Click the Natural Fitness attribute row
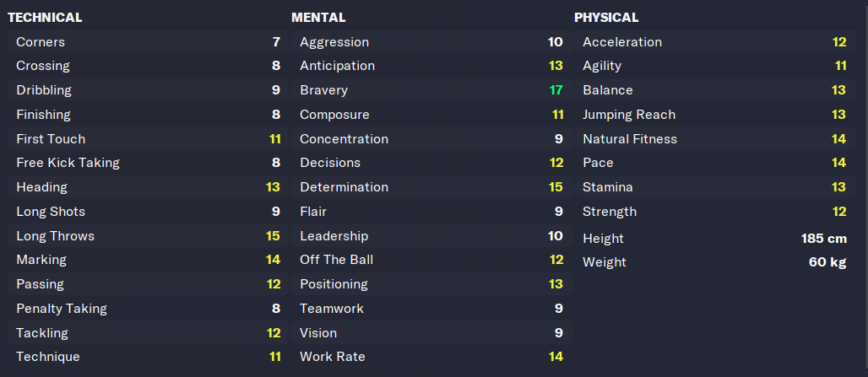Image resolution: width=868 pixels, height=377 pixels. (x=713, y=139)
